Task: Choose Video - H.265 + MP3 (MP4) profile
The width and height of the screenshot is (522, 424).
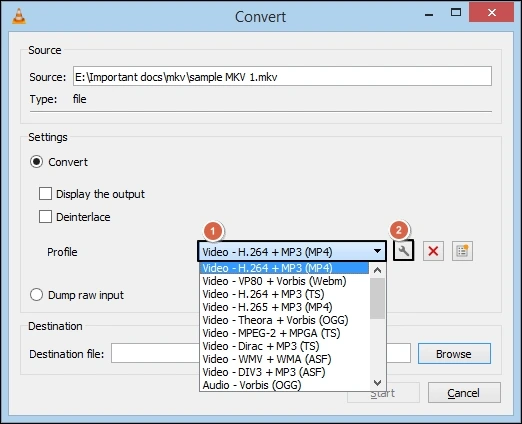Action: pyautogui.click(x=284, y=307)
